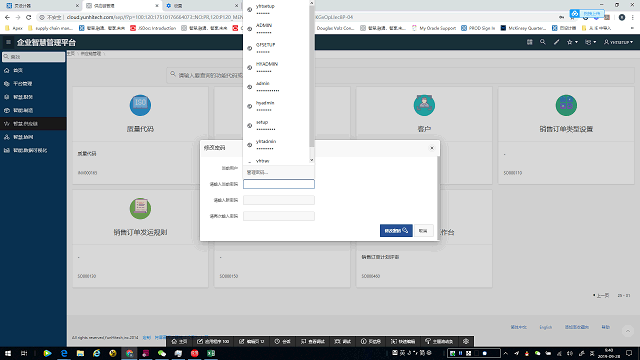The height and width of the screenshot is (360, 640).
Task: Go to previous page link 上一页
Action: click(x=602, y=296)
